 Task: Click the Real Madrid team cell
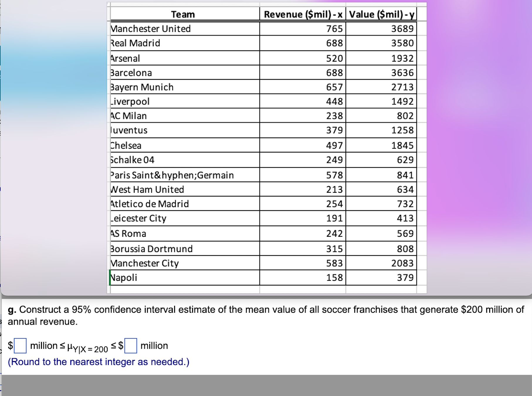tap(185, 43)
